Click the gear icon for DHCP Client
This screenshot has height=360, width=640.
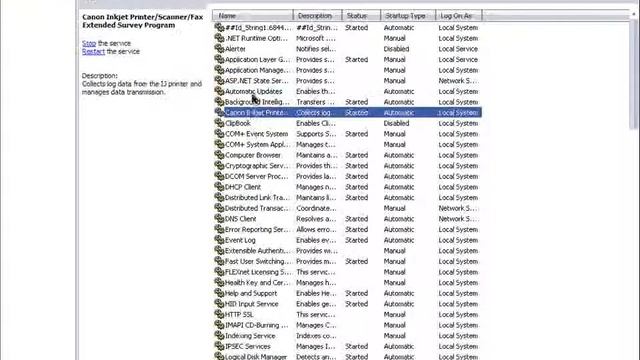(x=219, y=187)
